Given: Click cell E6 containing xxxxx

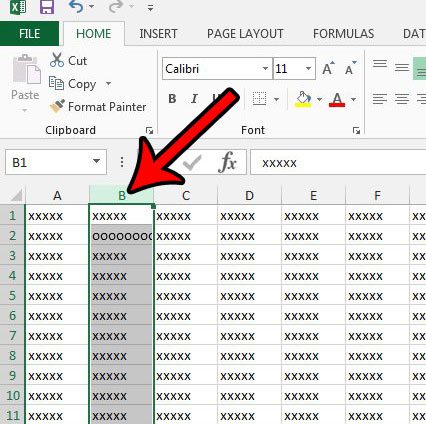Looking at the screenshot, I should (313, 315).
